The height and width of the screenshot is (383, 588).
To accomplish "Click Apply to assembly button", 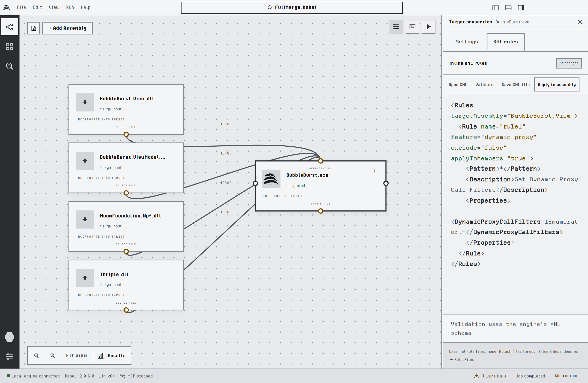I will tap(557, 85).
